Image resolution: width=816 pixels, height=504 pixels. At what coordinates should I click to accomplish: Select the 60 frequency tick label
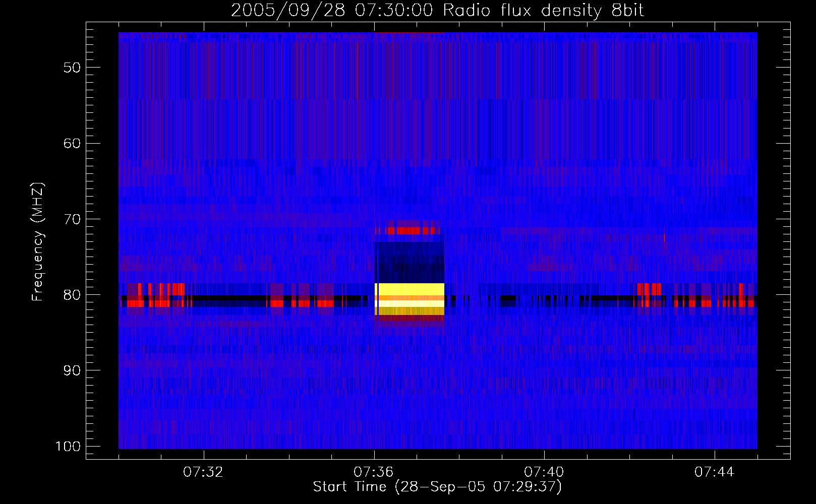tap(72, 143)
